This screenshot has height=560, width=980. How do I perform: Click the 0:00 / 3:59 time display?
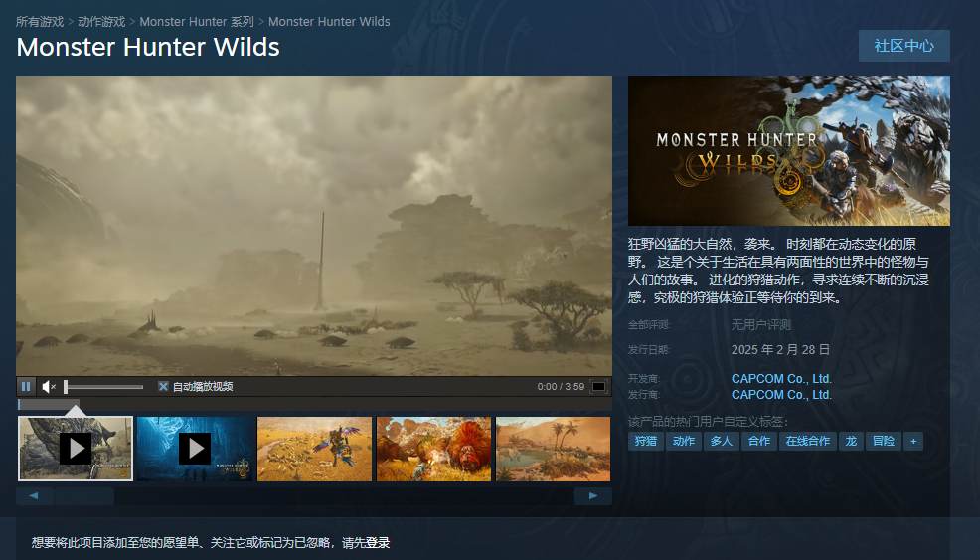(561, 387)
